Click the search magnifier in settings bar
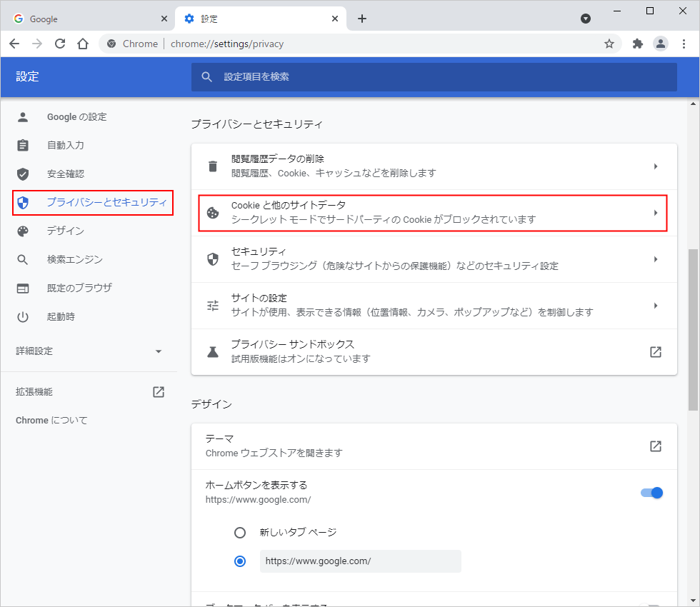The height and width of the screenshot is (607, 700). pos(206,77)
